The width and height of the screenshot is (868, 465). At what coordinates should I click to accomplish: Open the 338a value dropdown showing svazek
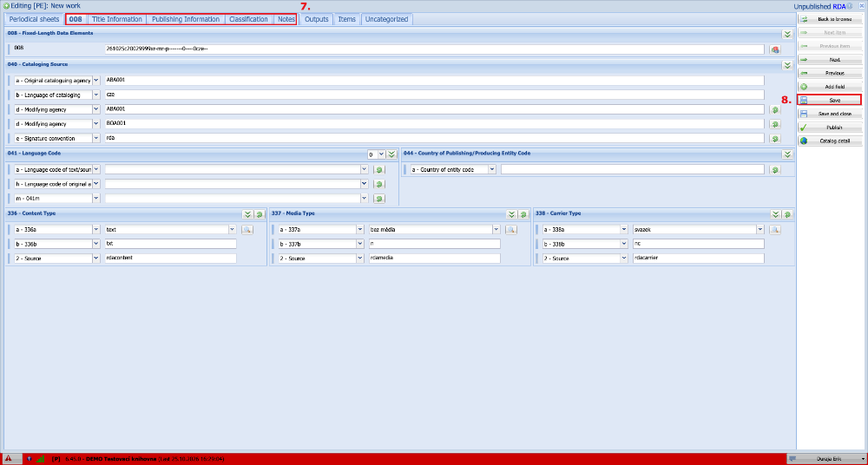(x=760, y=229)
